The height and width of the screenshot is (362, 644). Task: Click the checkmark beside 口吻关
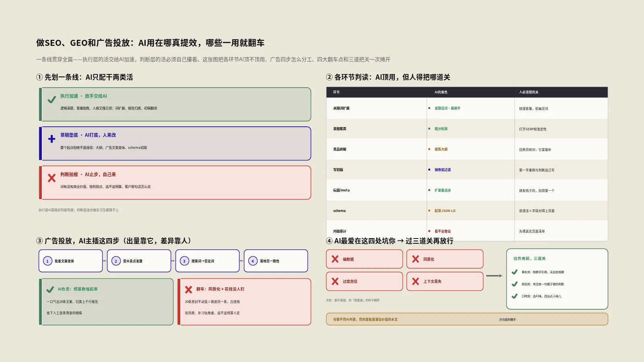pyautogui.click(x=514, y=296)
